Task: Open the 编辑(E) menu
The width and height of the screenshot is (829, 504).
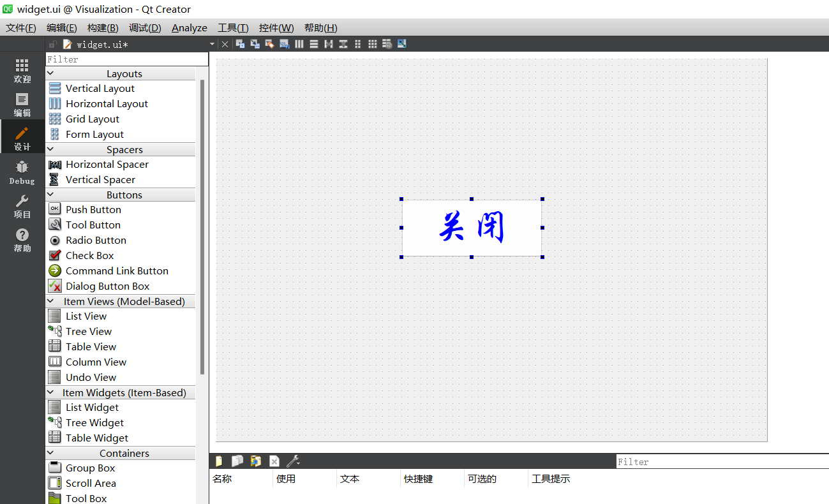Action: pyautogui.click(x=62, y=28)
